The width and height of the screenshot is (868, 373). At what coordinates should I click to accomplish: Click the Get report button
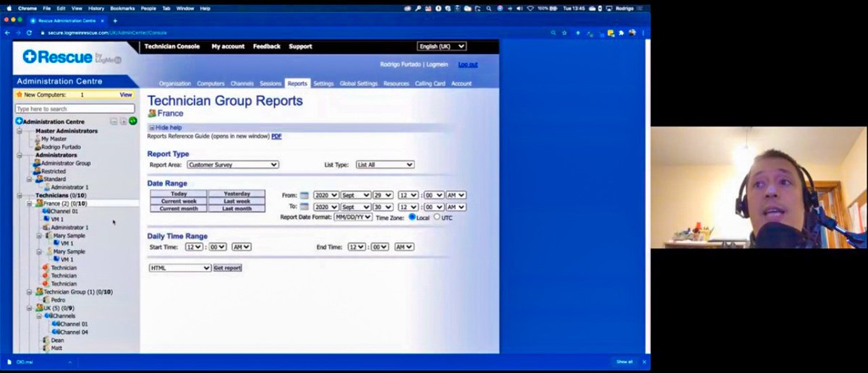[227, 267]
